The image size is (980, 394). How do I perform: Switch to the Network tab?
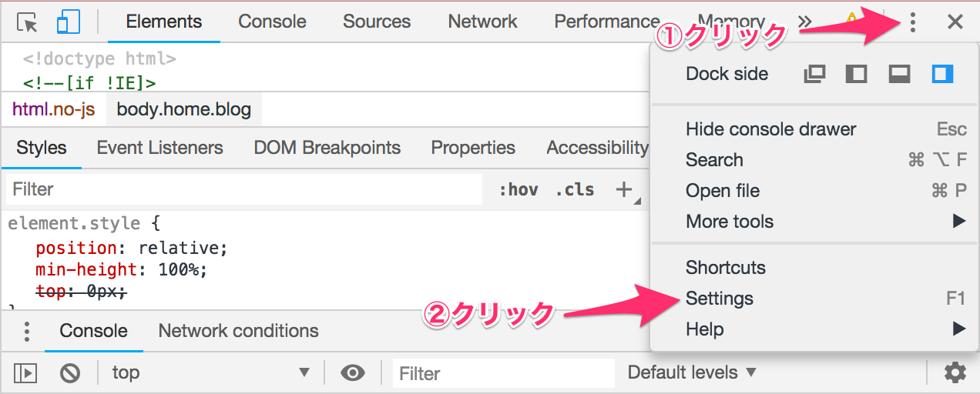(482, 22)
